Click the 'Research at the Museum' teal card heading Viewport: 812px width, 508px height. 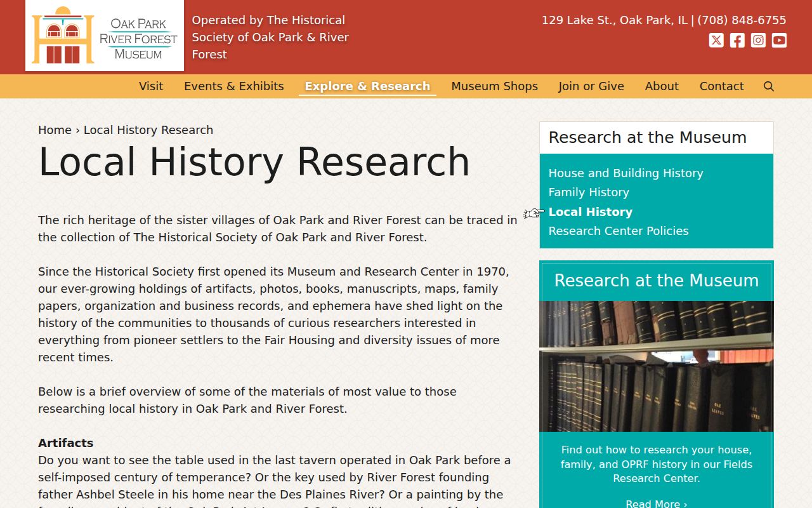coord(657,281)
